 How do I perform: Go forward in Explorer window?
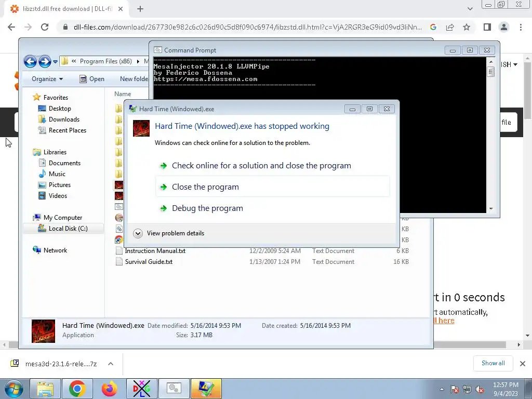(45, 61)
